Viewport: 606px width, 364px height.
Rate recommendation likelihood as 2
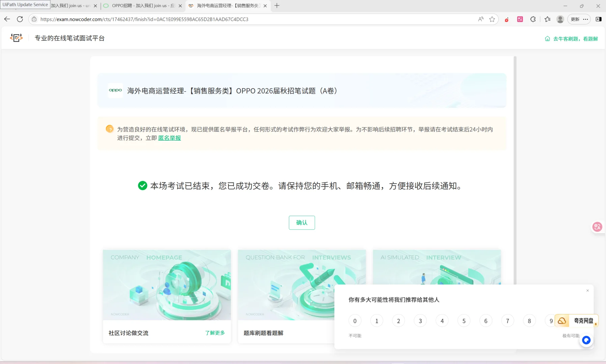click(398, 321)
